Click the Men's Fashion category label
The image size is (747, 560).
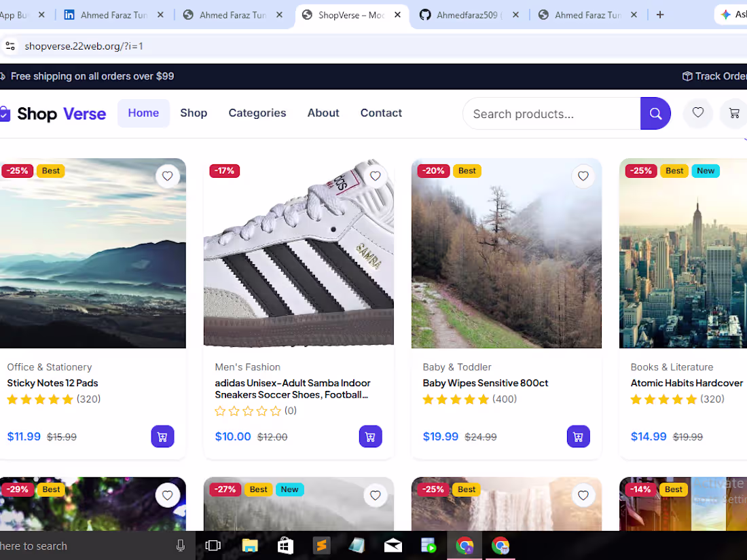(248, 367)
